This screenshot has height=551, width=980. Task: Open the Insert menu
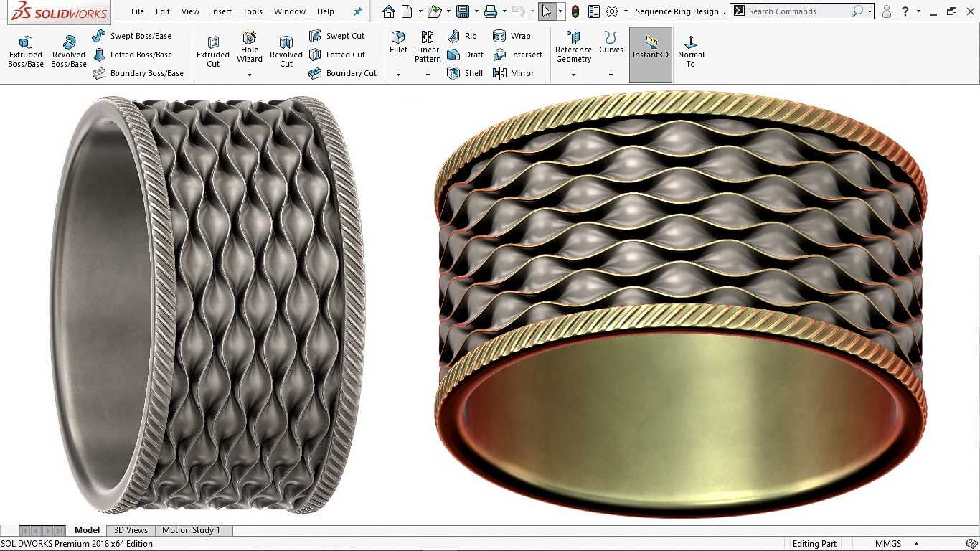pyautogui.click(x=221, y=11)
